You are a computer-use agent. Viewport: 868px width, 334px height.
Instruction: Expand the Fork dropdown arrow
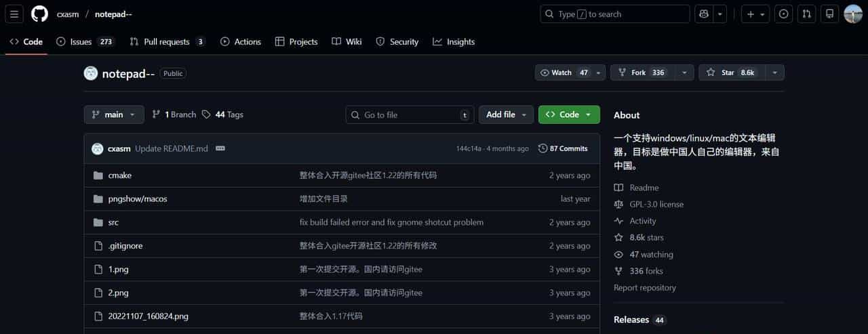point(684,72)
